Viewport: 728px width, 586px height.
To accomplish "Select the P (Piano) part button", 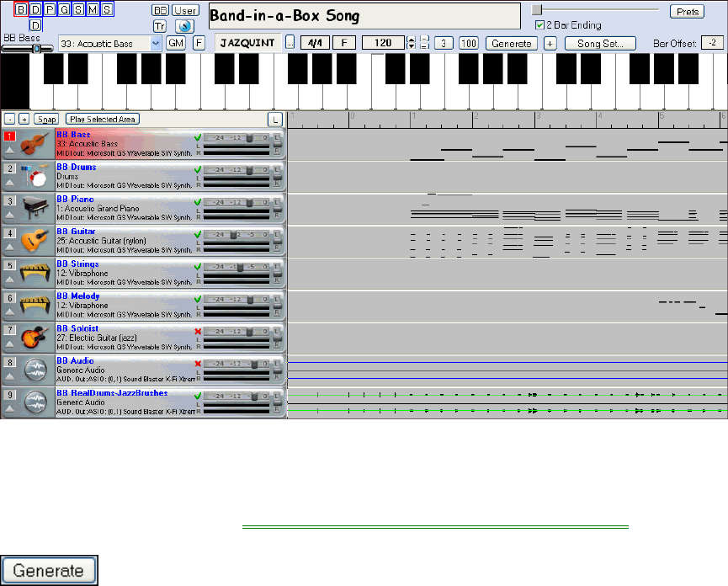I will pyautogui.click(x=50, y=9).
